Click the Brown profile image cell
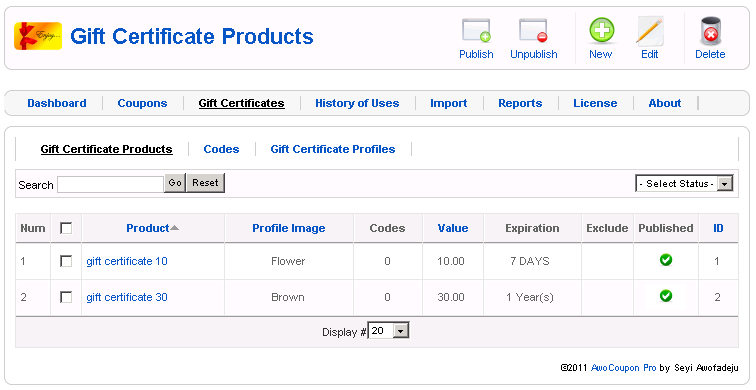The width and height of the screenshot is (756, 390). (288, 297)
